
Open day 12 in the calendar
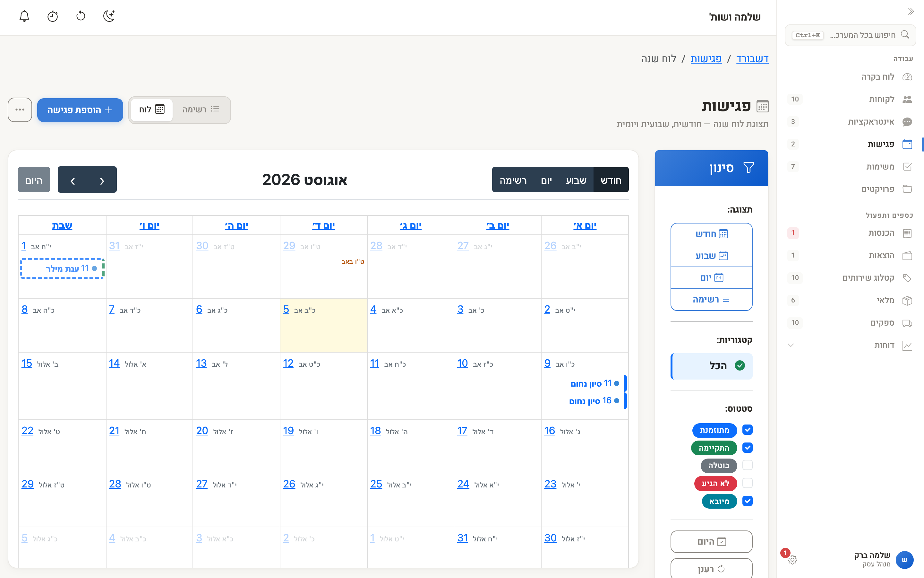point(288,363)
